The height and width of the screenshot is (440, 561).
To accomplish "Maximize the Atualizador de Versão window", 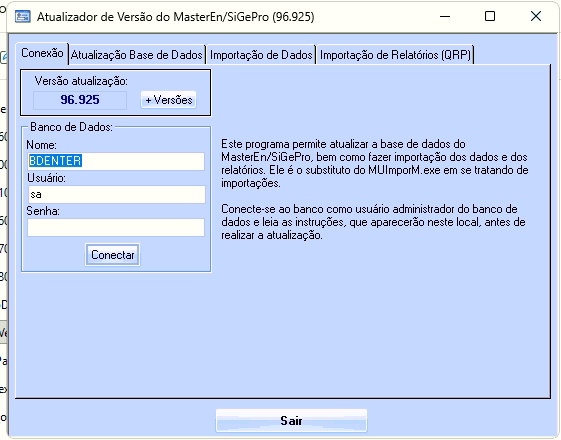I will 490,16.
